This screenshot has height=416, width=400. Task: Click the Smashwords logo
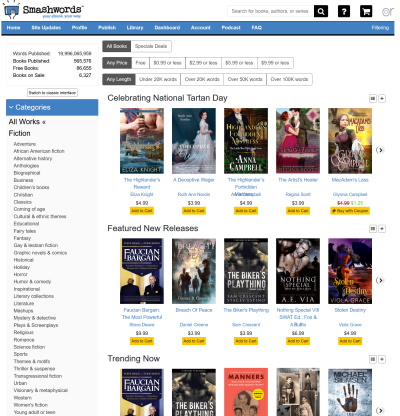tap(43, 11)
